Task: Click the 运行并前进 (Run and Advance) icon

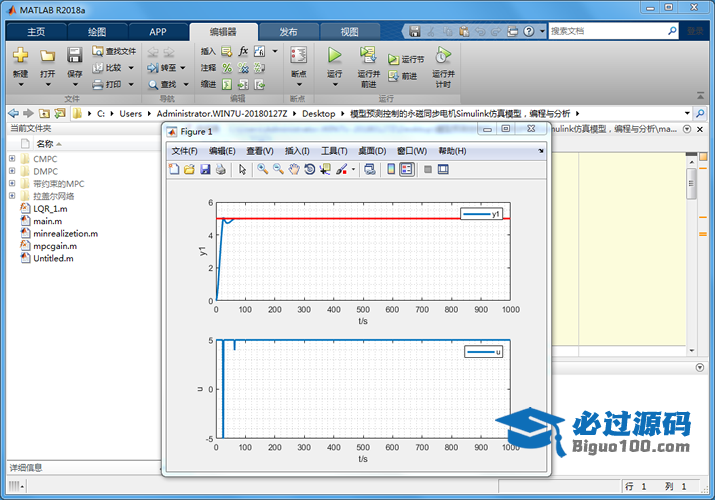Action: pyautogui.click(x=368, y=55)
